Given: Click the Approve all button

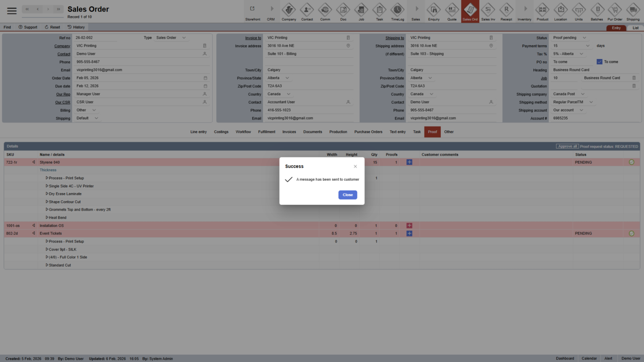Looking at the screenshot, I should [567, 146].
